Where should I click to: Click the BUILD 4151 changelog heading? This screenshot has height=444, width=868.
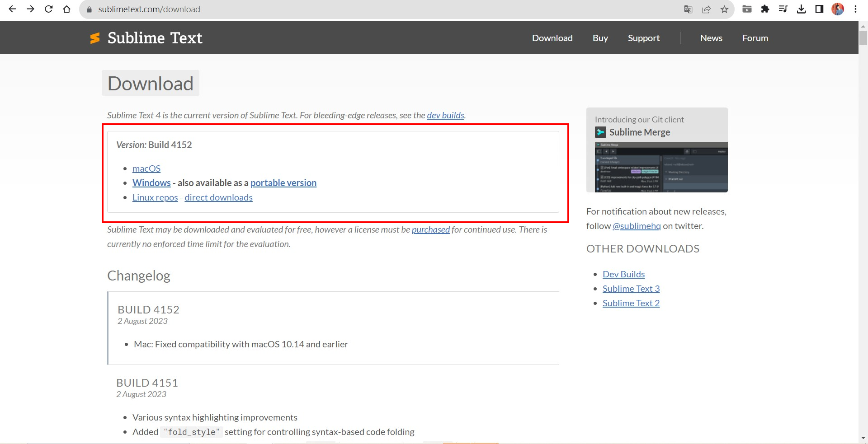point(147,383)
